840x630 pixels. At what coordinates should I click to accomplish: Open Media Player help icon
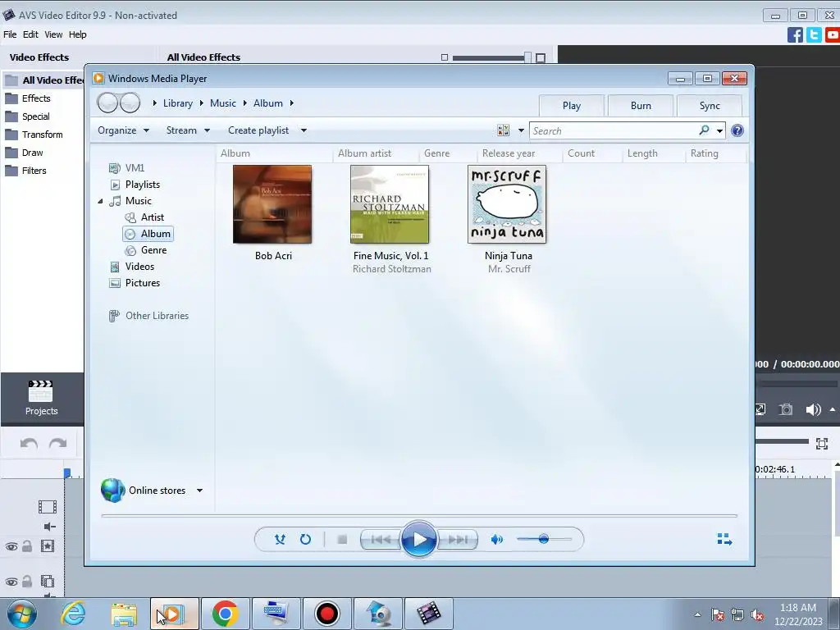[737, 130]
